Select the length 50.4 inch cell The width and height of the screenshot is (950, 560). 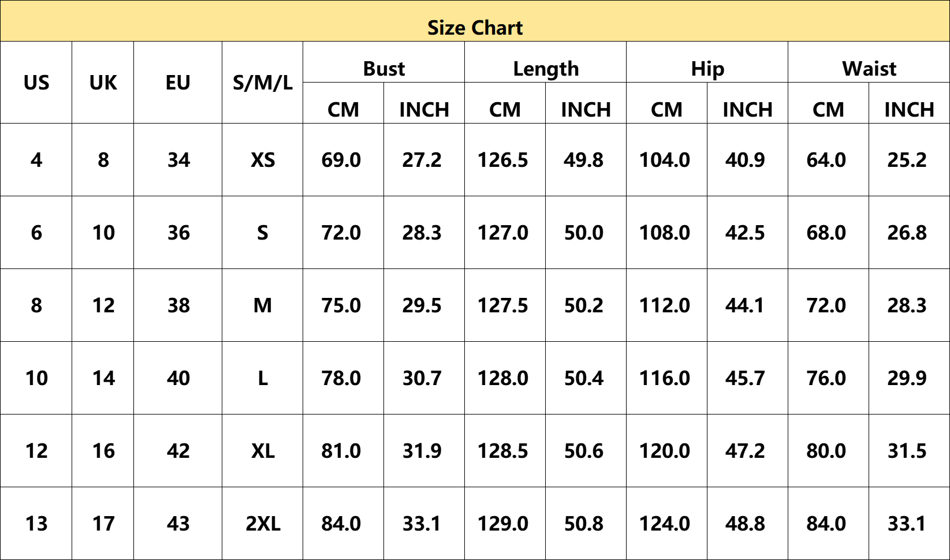[586, 378]
